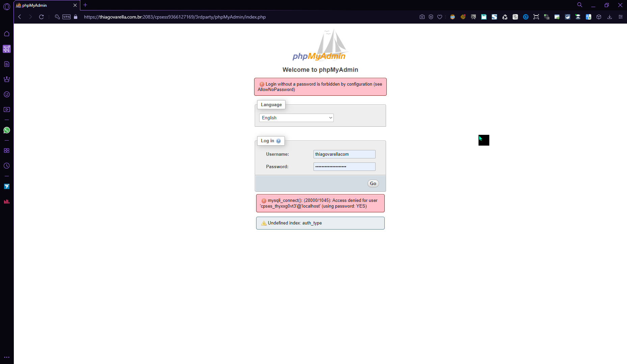
Task: Click the mysqli_connect access denied error
Action: (x=320, y=203)
